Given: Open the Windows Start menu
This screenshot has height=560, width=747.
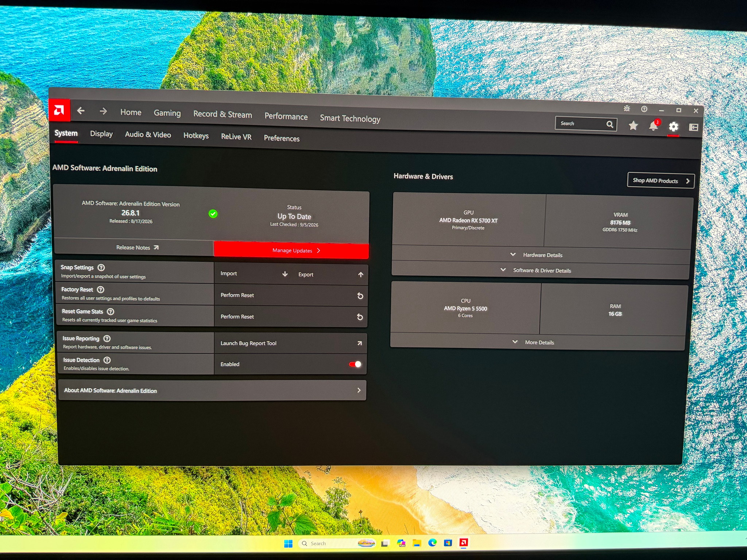Looking at the screenshot, I should click(x=288, y=544).
